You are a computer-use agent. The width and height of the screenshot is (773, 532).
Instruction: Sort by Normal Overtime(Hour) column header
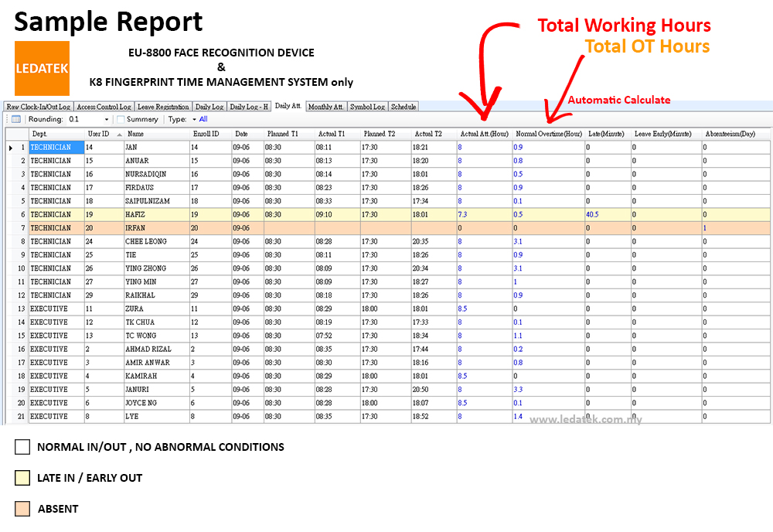(549, 134)
